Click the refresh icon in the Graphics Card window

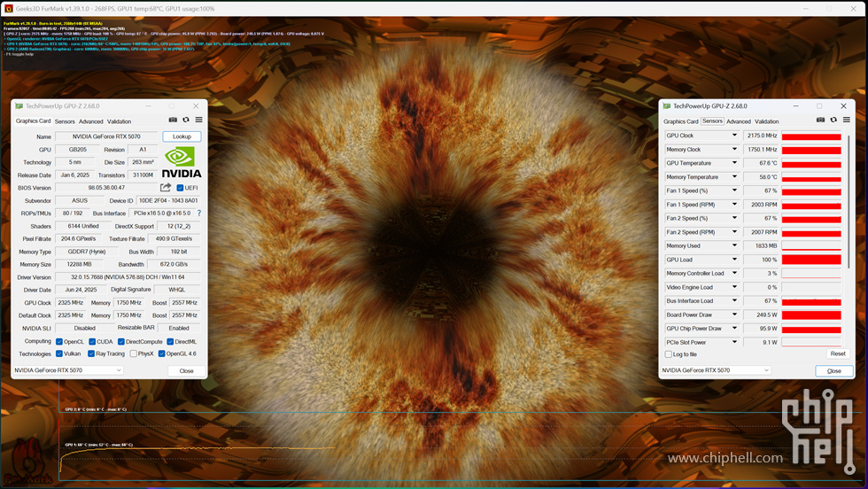coord(186,120)
